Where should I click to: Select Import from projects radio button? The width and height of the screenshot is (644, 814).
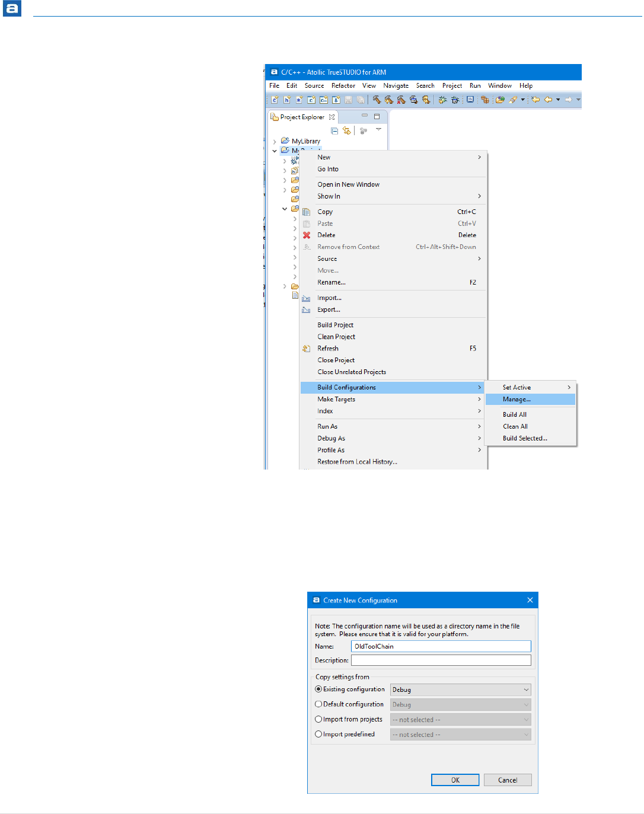[x=318, y=719]
